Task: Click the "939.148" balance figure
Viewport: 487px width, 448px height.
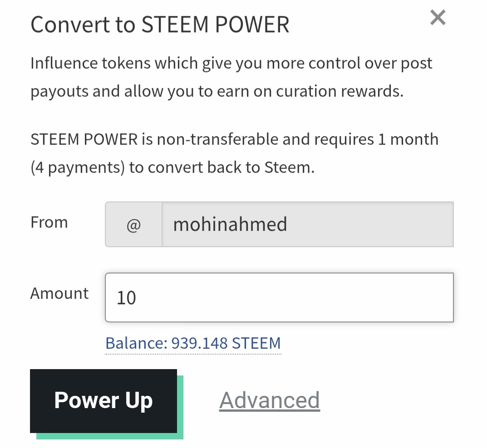Action: [199, 343]
